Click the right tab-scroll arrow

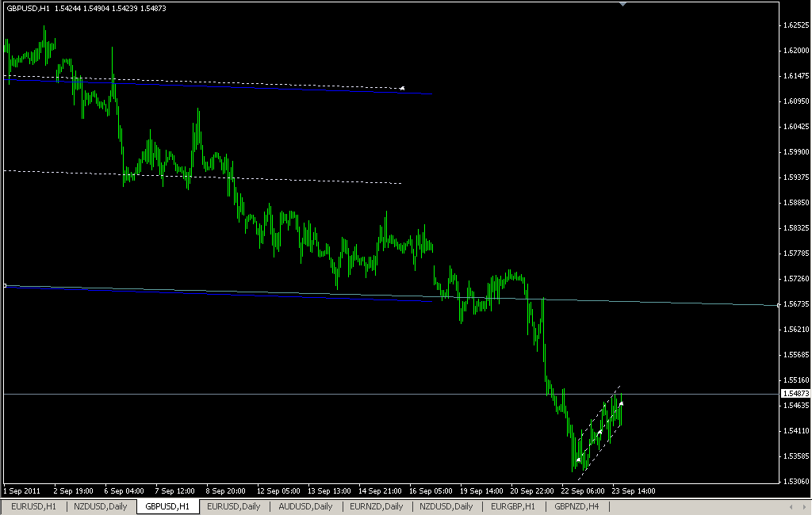tap(804, 505)
